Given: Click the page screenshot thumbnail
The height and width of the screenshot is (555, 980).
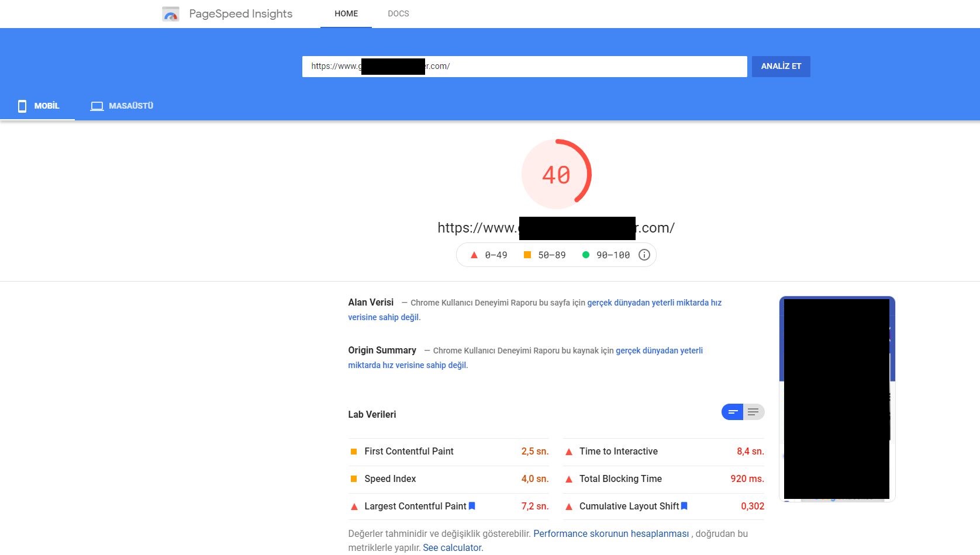Looking at the screenshot, I should tap(837, 399).
